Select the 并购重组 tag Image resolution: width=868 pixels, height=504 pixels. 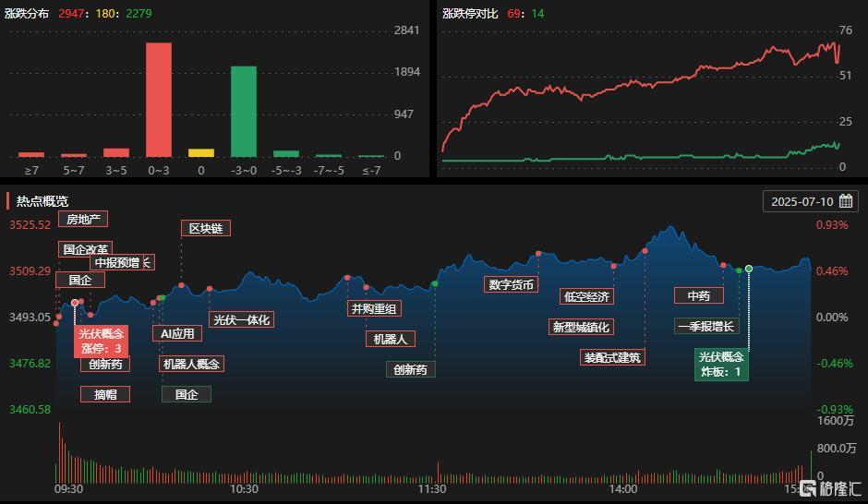pos(374,308)
